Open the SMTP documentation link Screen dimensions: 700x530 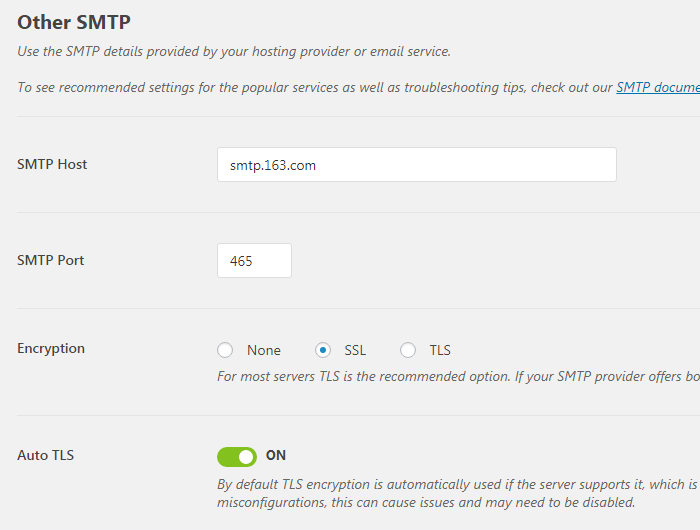click(657, 87)
